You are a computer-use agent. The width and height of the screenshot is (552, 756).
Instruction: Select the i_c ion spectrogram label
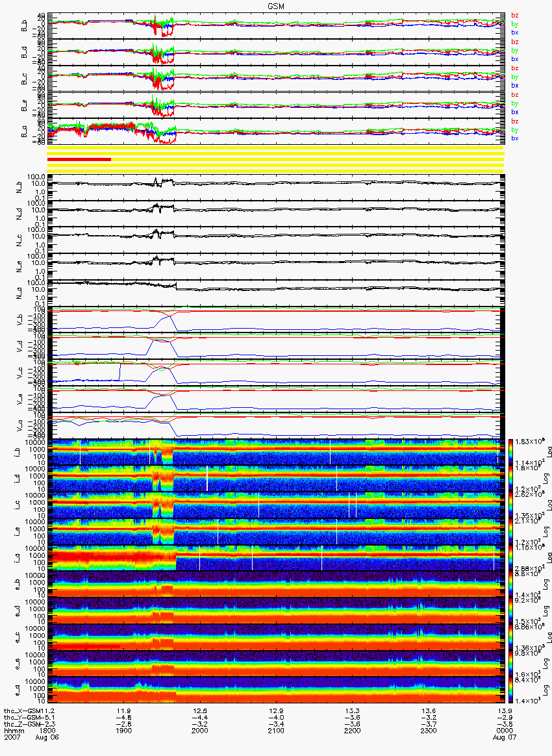point(16,505)
